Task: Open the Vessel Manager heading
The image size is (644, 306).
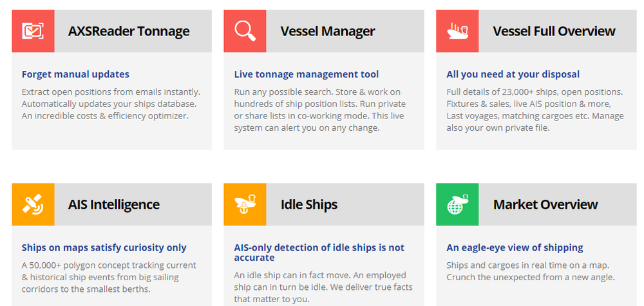Action: click(x=328, y=31)
